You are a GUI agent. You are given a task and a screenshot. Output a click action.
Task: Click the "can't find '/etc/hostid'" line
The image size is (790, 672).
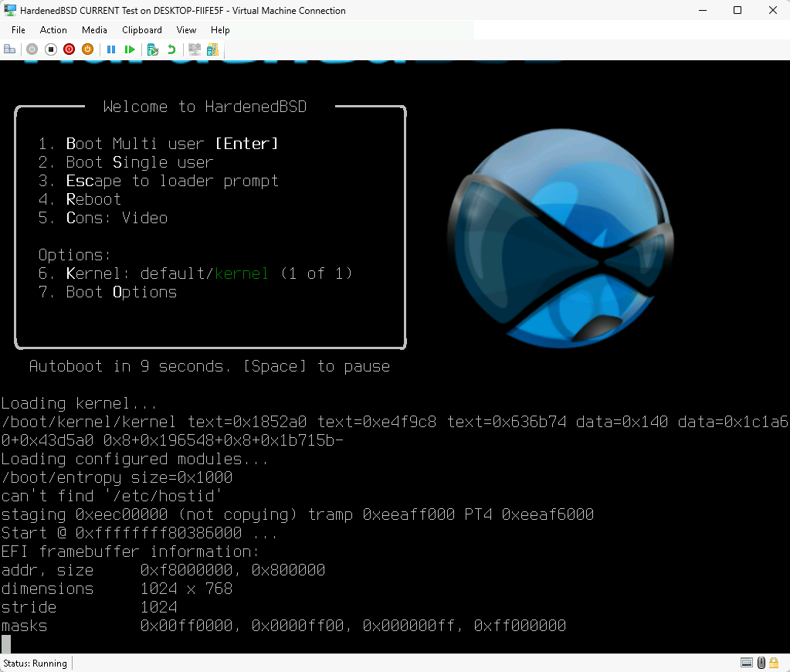(112, 496)
